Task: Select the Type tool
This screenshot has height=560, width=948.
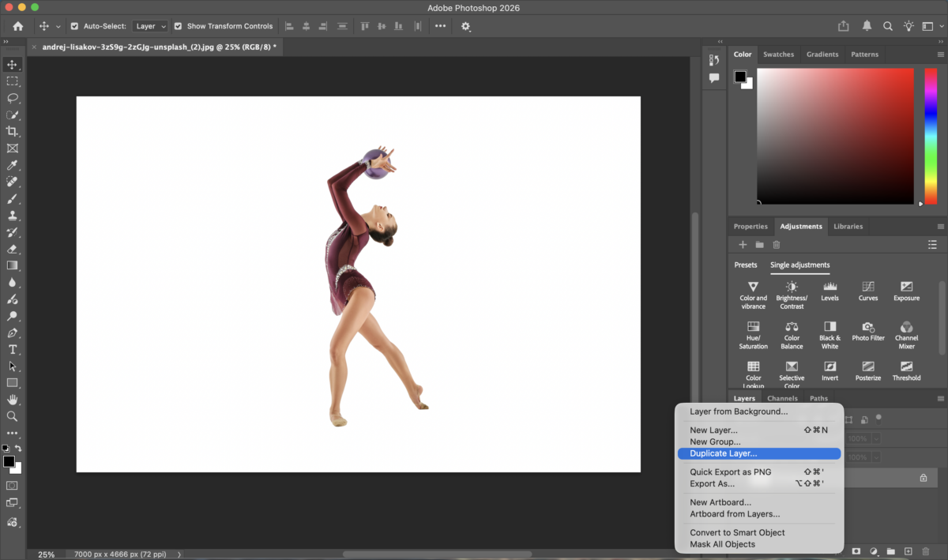Action: pyautogui.click(x=12, y=349)
